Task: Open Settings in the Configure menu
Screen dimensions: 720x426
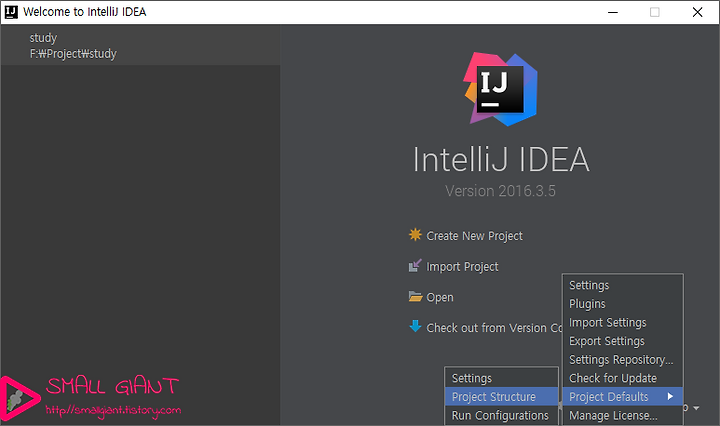Action: tap(623, 285)
